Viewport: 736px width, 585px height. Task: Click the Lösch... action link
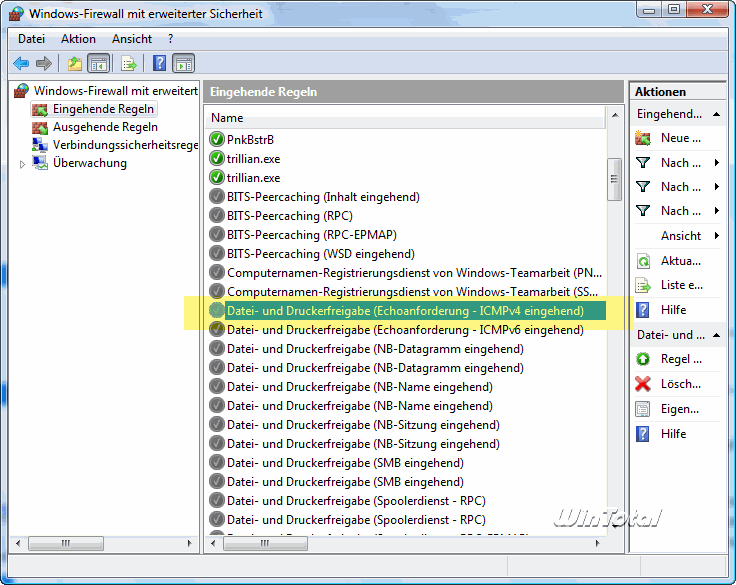coord(681,384)
